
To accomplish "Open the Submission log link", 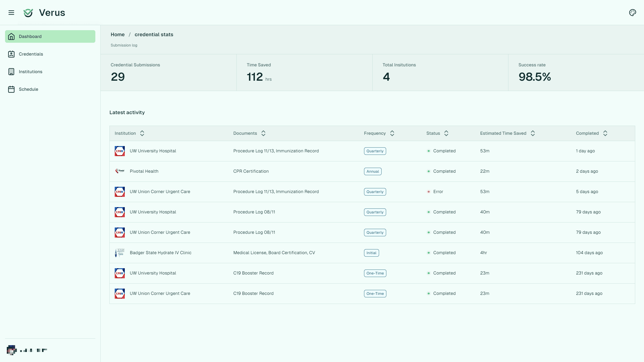I will point(124,45).
